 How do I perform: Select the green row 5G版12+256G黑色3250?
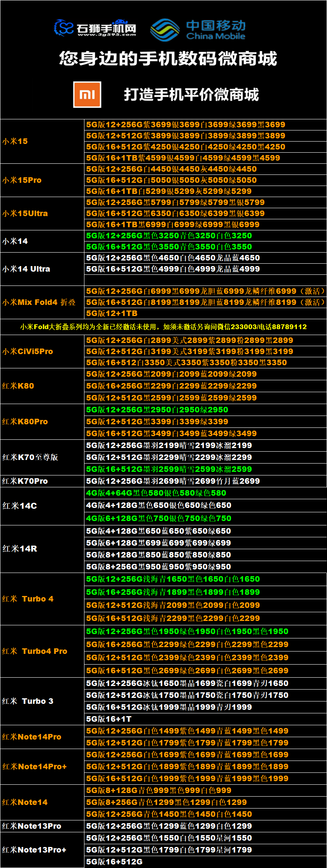pos(206,236)
